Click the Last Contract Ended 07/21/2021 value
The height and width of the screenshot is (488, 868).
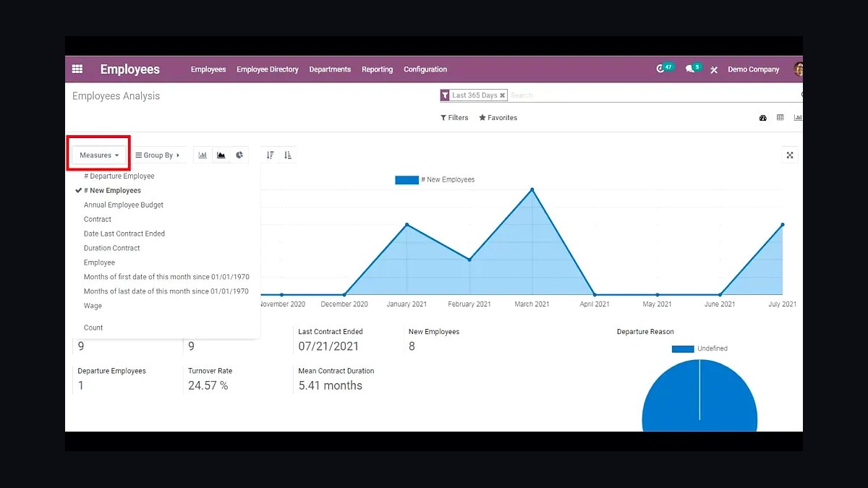(328, 346)
